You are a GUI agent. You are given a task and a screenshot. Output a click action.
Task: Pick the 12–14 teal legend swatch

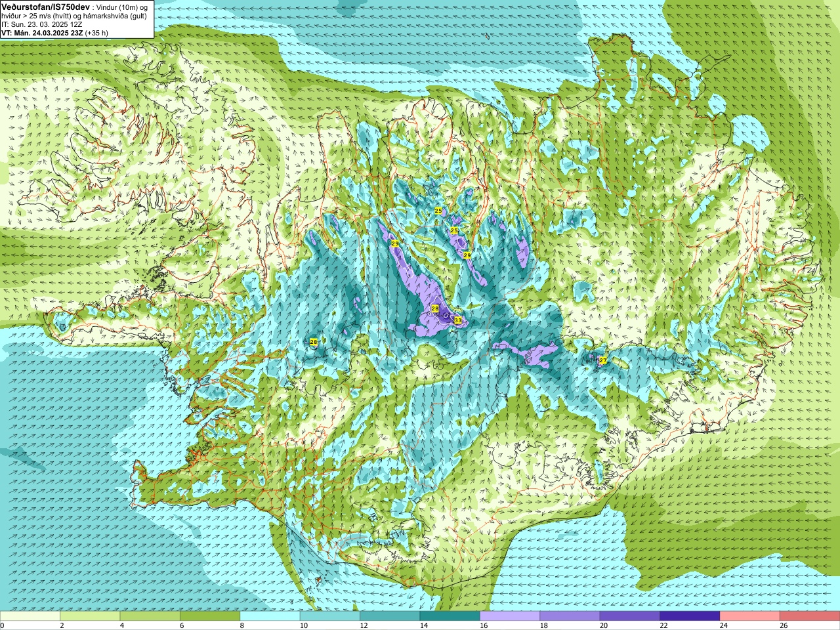(x=390, y=616)
